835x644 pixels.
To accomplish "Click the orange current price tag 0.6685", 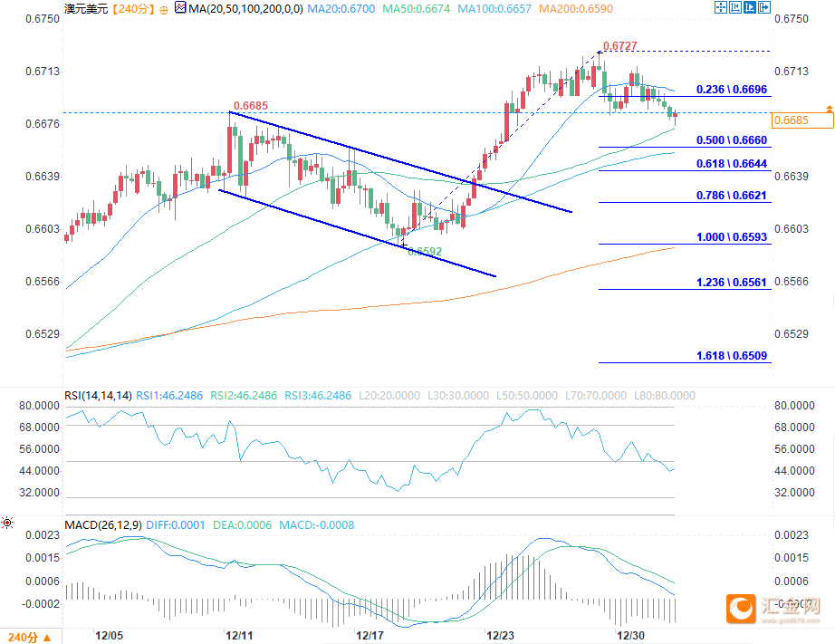I will 802,120.
